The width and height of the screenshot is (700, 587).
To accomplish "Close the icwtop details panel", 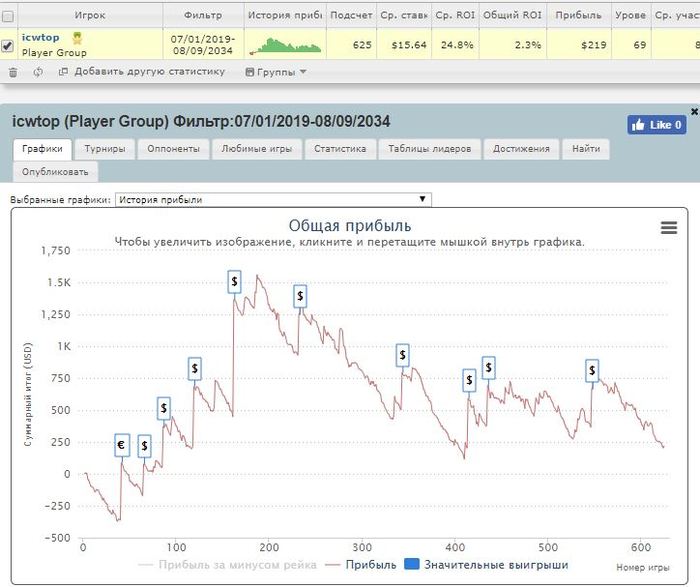I will click(x=694, y=112).
